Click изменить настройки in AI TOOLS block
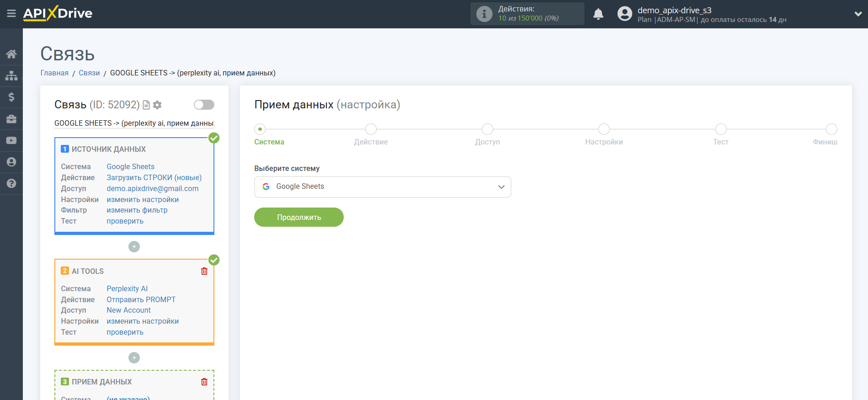Screen dimensions: 868x400 (143, 321)
